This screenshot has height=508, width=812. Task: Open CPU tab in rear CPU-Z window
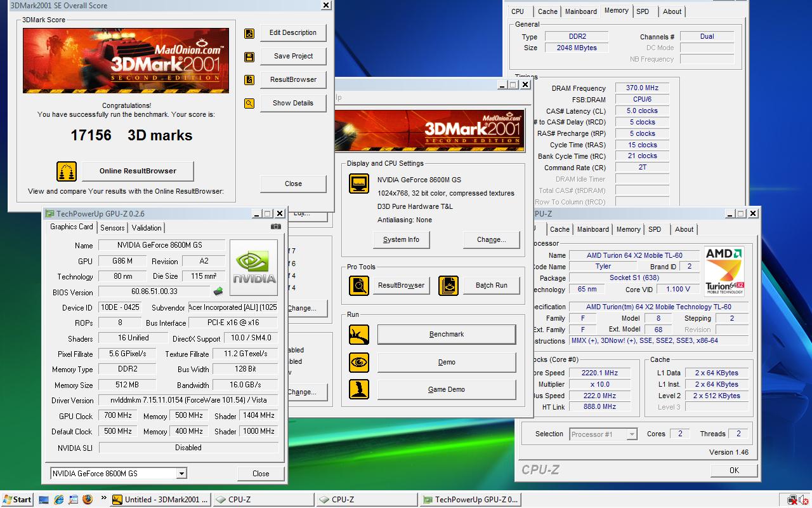pos(518,12)
